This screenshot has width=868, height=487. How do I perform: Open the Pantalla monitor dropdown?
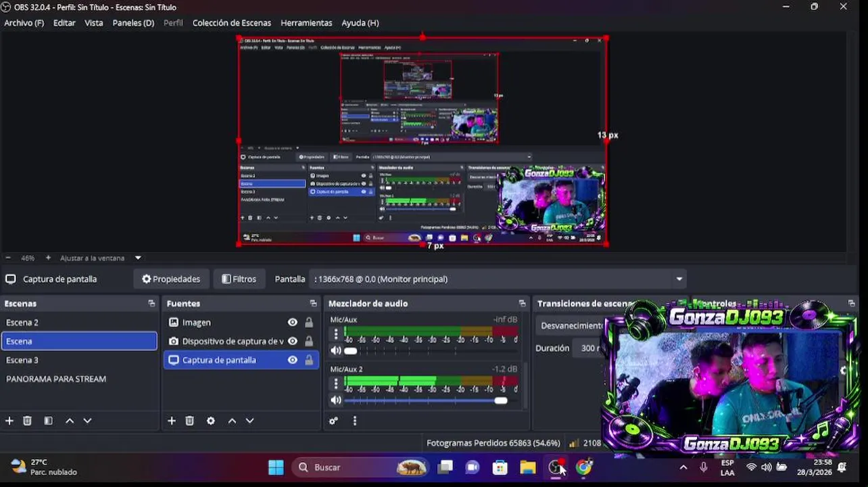pyautogui.click(x=498, y=279)
